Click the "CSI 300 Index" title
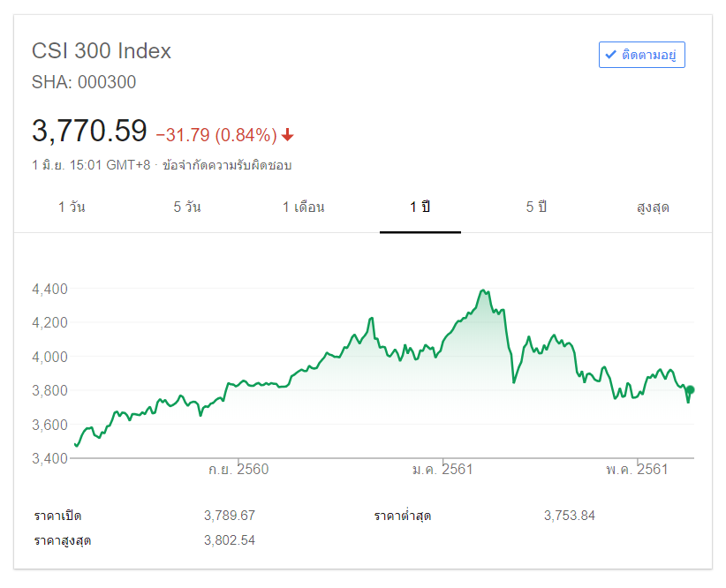This screenshot has height=588, width=726. [102, 51]
